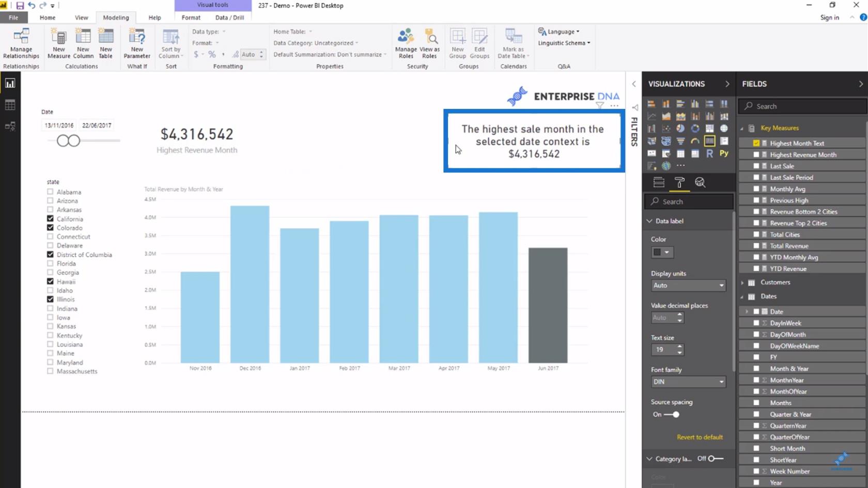Click Sign in at top right
Viewport: 868px width, 488px height.
(x=830, y=18)
